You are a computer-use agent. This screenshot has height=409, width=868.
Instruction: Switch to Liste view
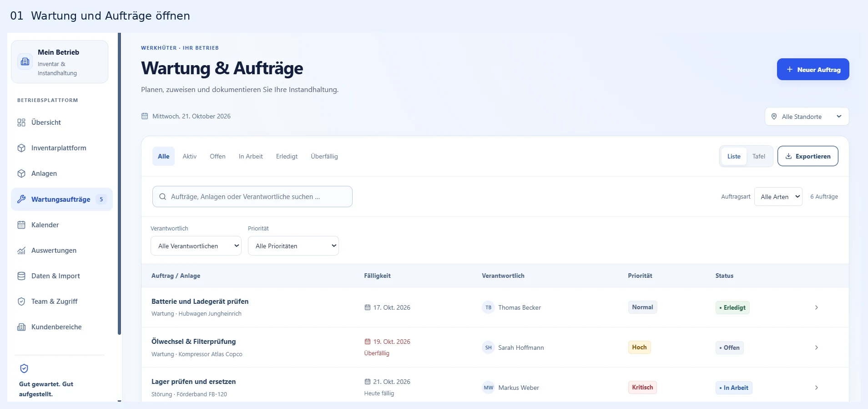click(734, 156)
